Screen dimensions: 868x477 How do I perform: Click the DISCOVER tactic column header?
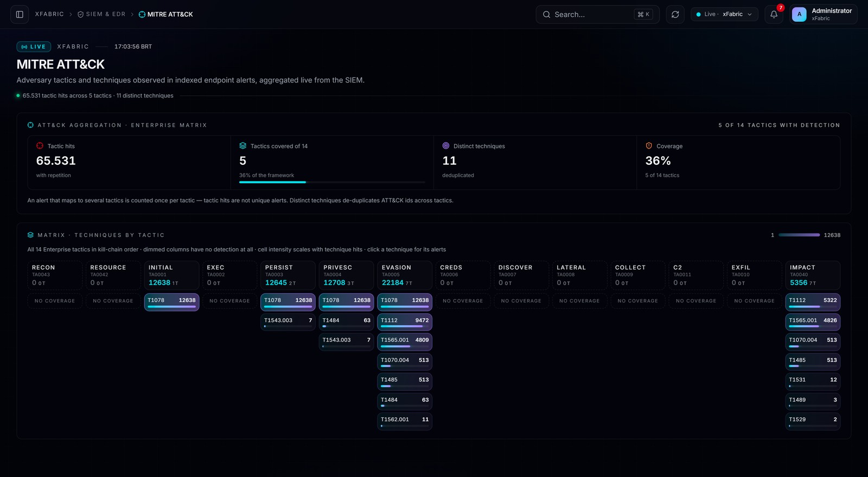pos(521,275)
